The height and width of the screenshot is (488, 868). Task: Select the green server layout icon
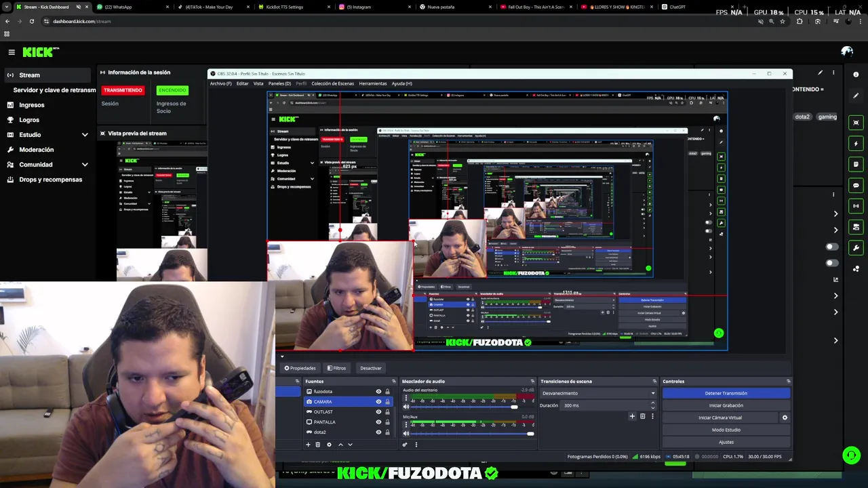click(856, 227)
